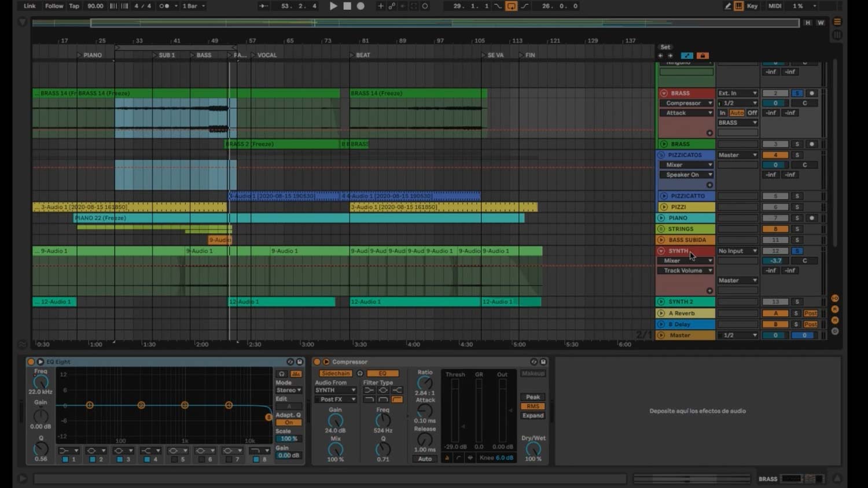Toggle Follow button in top bar

[x=54, y=6]
